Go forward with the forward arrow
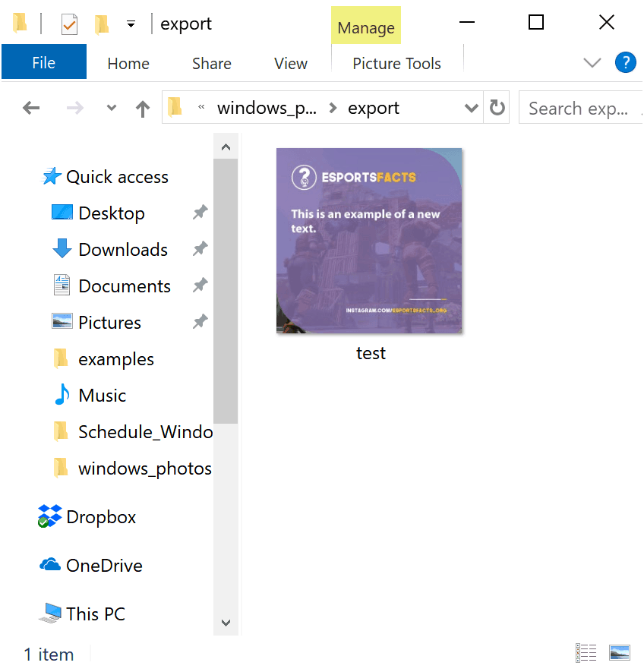 75,108
